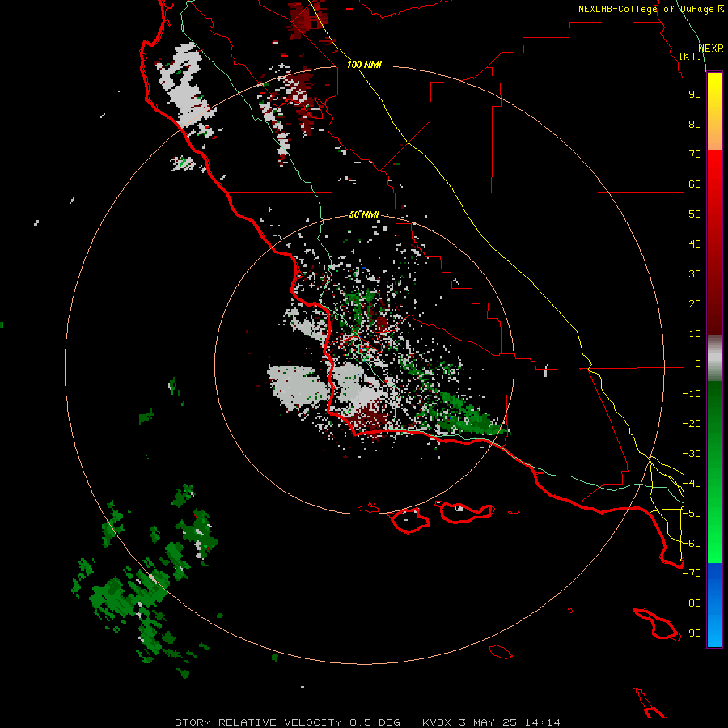728x728 pixels.
Task: Click the -70 value on the velocity scale
Action: point(692,574)
